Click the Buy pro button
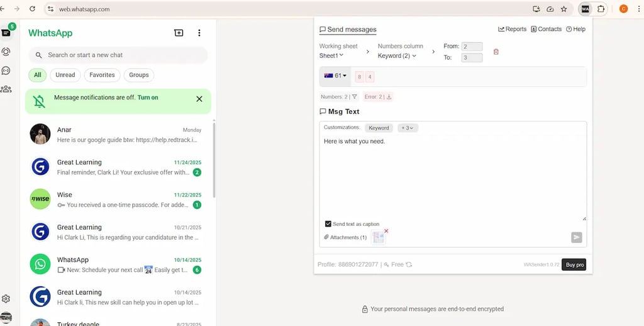The width and height of the screenshot is (644, 326). coord(574,265)
